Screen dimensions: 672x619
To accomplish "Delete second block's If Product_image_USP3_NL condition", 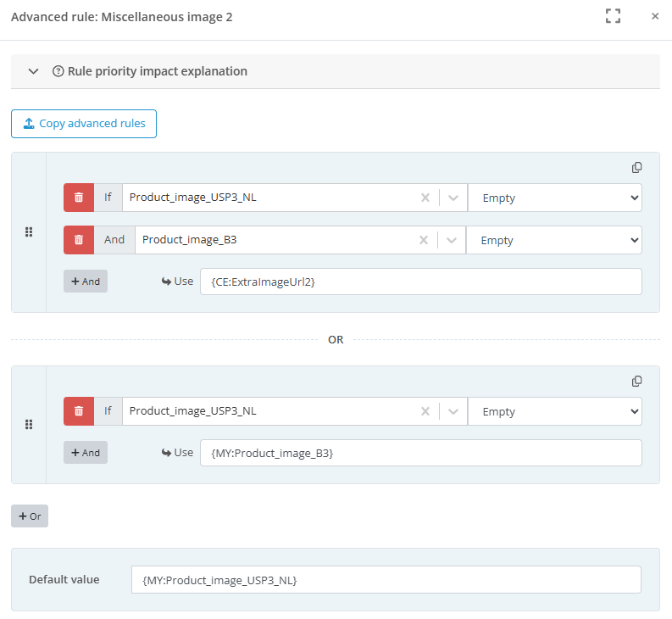I will tap(79, 411).
